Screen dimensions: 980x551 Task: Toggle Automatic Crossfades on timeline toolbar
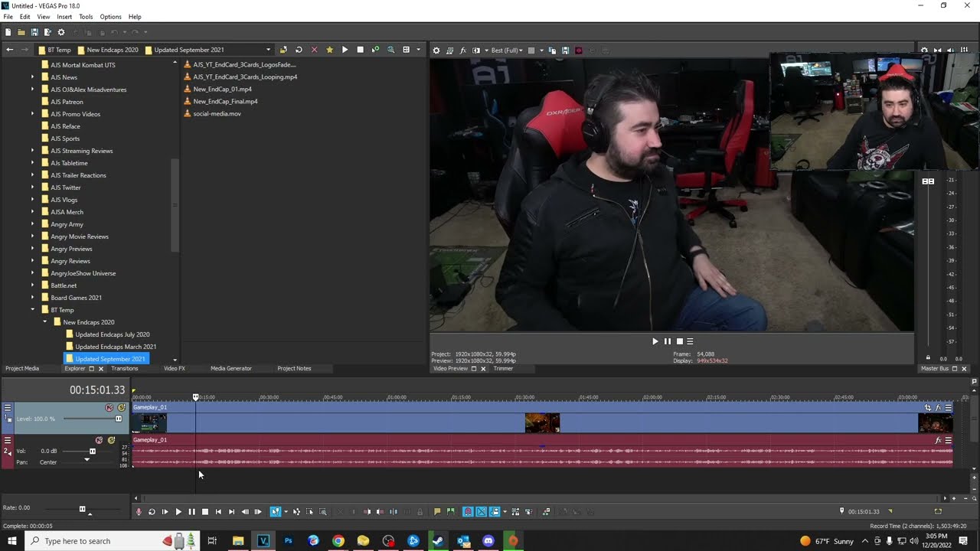(x=482, y=512)
